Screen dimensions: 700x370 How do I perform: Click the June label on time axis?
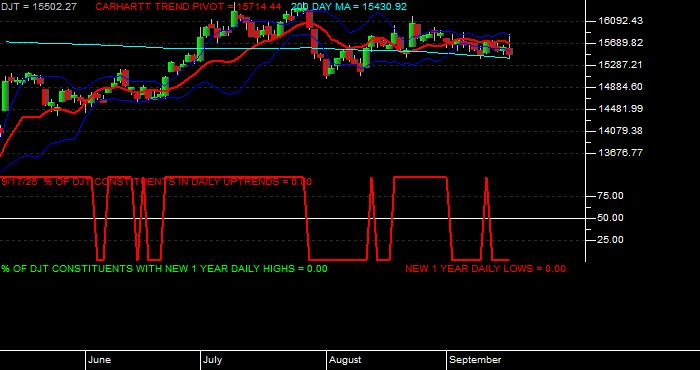point(99,360)
